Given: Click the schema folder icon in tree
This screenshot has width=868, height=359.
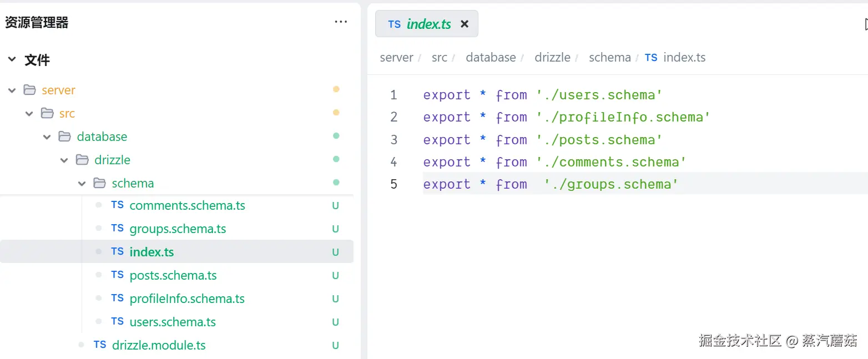Looking at the screenshot, I should pos(100,183).
